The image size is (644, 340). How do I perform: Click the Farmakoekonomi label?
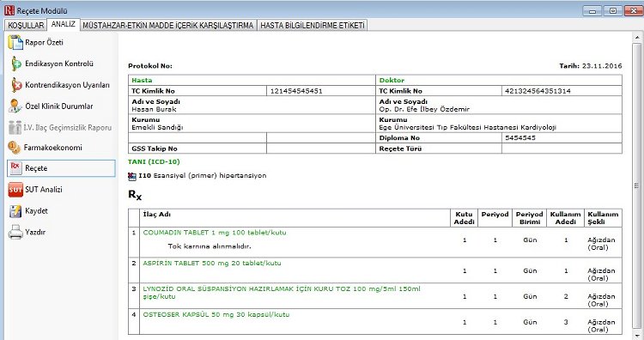click(x=52, y=148)
